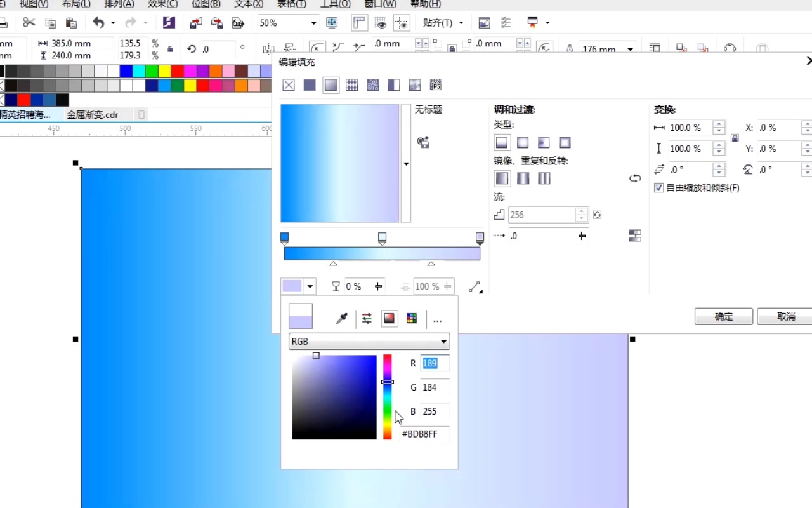
Task: Click the 确定 OK button
Action: (724, 316)
